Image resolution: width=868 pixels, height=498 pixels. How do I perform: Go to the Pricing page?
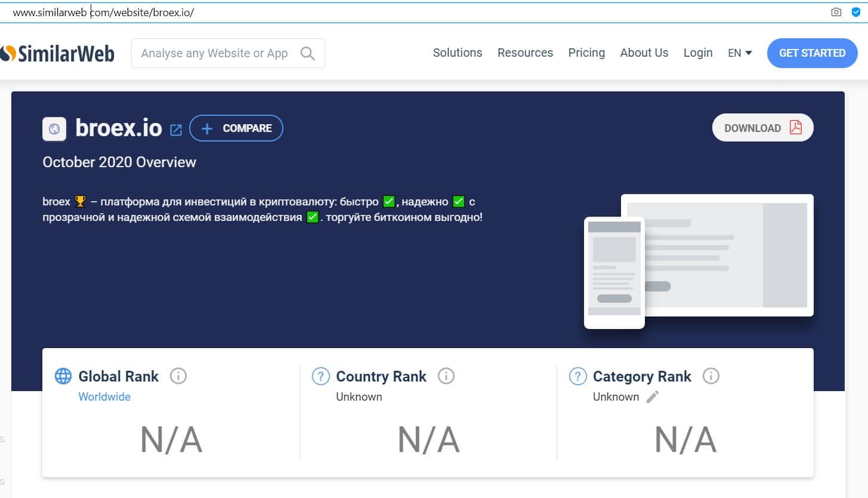pyautogui.click(x=586, y=53)
